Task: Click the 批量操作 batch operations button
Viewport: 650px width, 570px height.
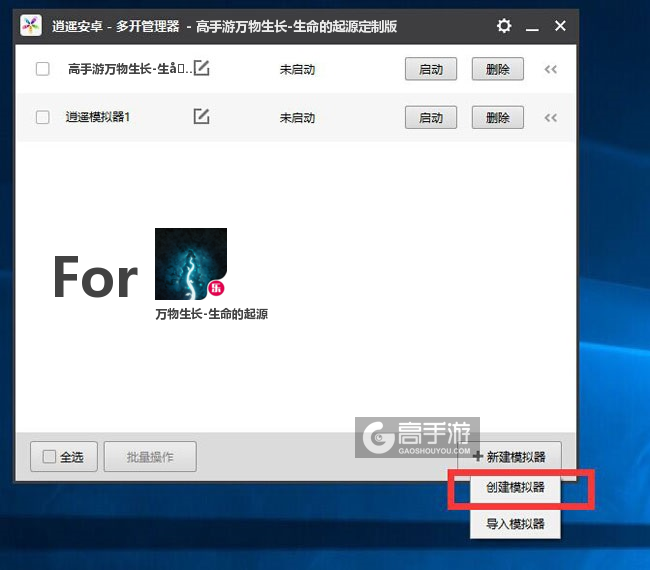Action: (150, 457)
